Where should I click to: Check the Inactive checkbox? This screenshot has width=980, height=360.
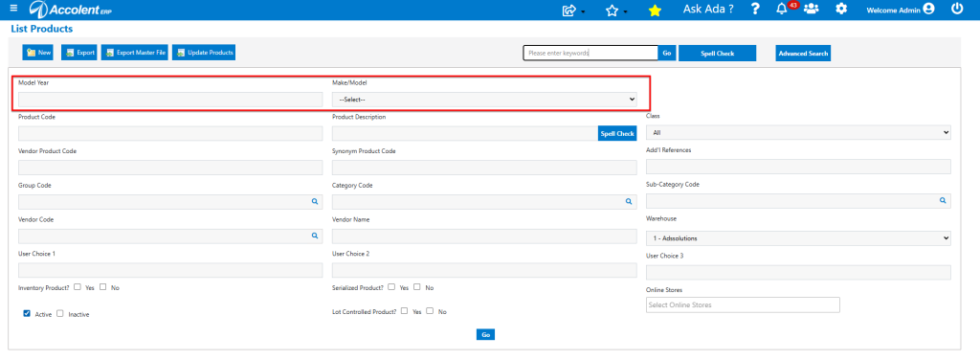tap(60, 314)
